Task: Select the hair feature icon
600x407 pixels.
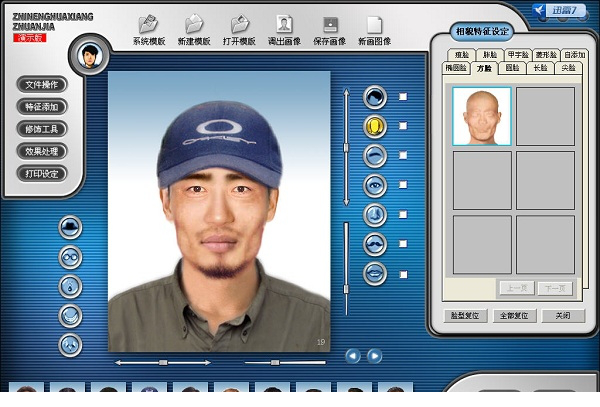Action: pos(375,97)
